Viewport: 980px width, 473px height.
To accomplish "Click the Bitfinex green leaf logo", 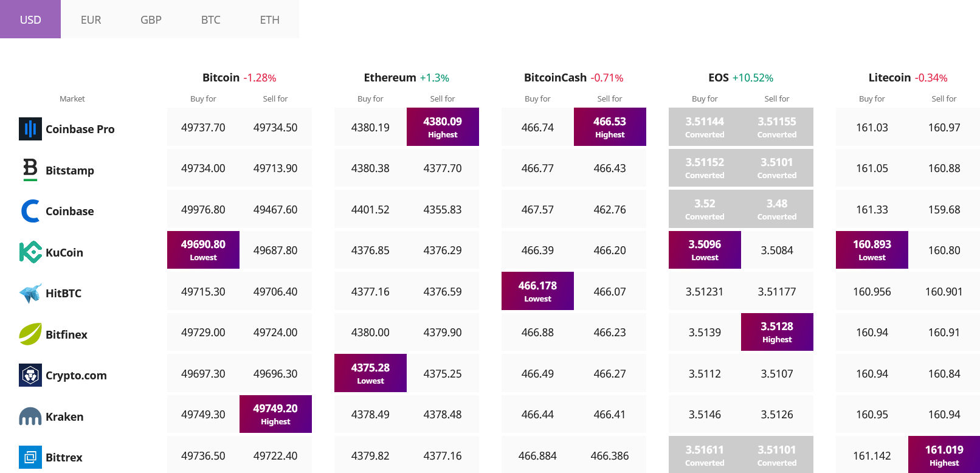I will tap(30, 334).
